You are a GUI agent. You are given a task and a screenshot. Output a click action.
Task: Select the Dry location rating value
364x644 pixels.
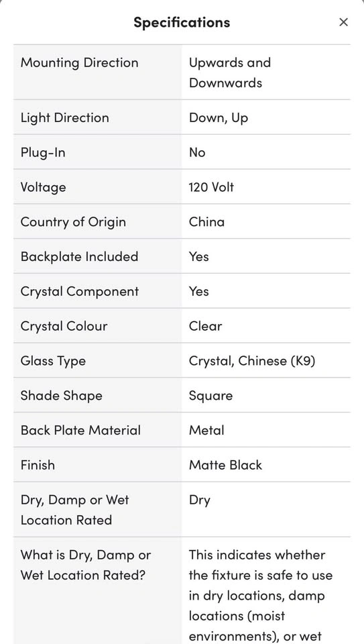pos(200,500)
